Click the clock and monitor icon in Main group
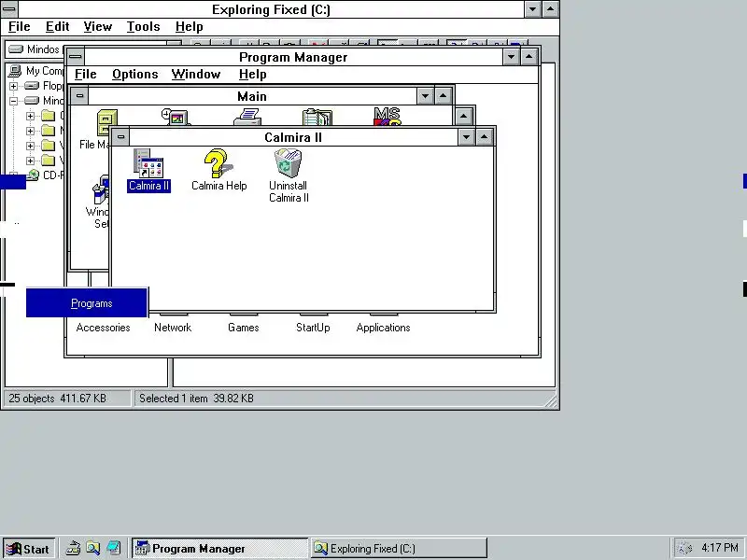 click(x=176, y=118)
